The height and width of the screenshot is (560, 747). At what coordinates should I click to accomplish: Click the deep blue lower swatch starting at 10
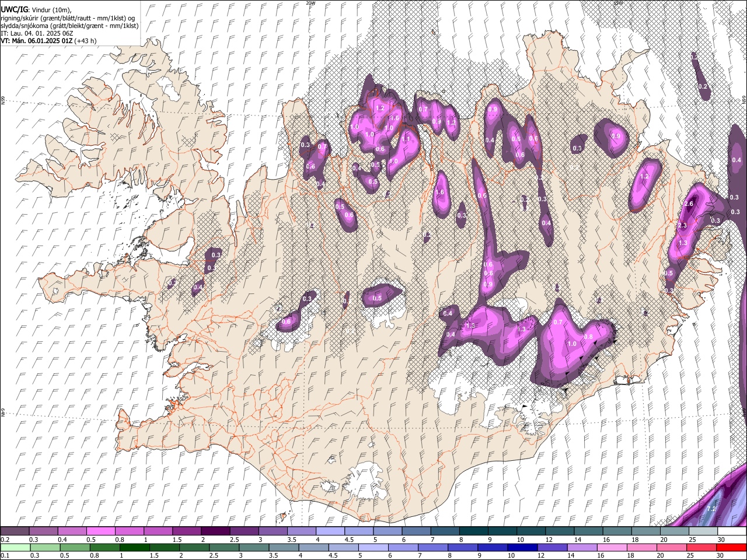pos(521,547)
